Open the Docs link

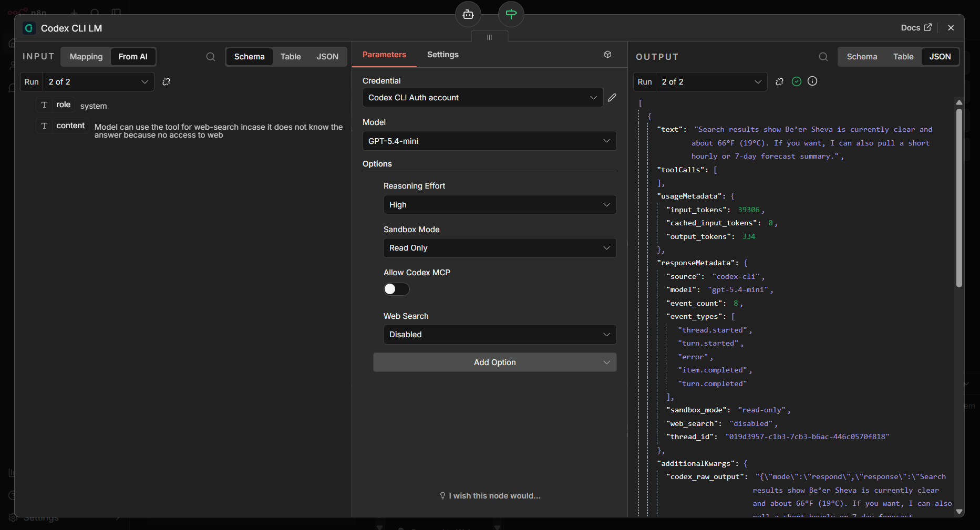click(915, 27)
